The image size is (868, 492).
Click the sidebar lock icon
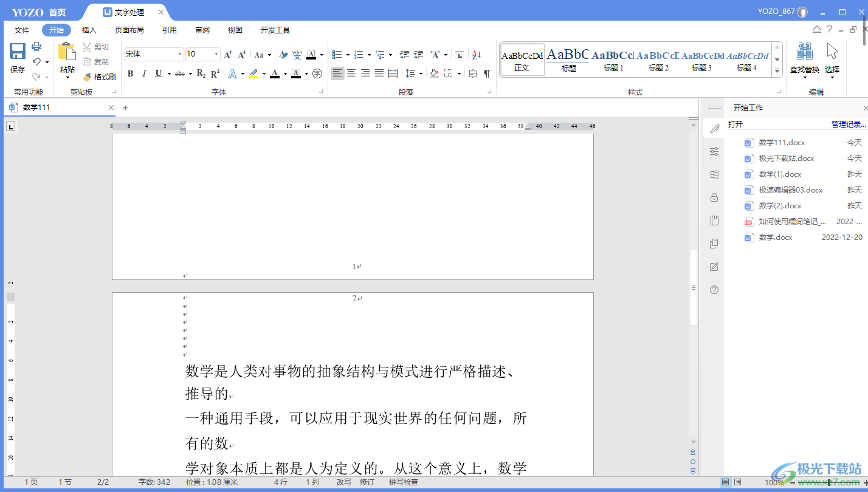pyautogui.click(x=714, y=197)
